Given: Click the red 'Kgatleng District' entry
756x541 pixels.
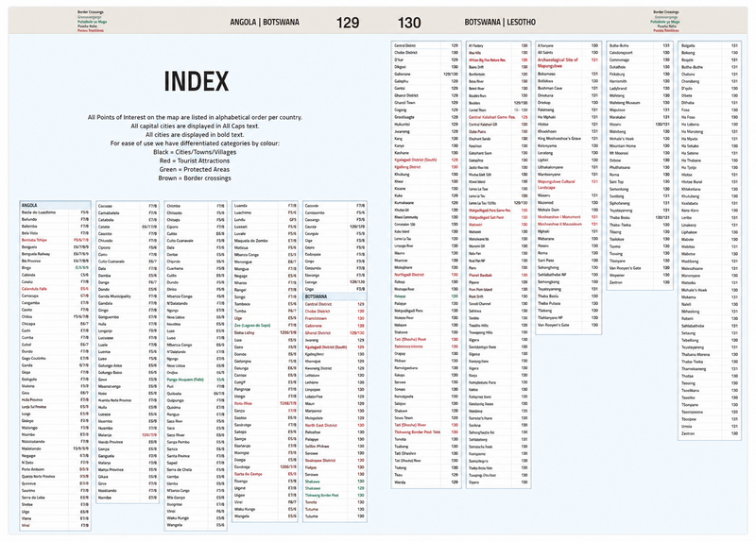Looking at the screenshot, I should pos(407,167).
